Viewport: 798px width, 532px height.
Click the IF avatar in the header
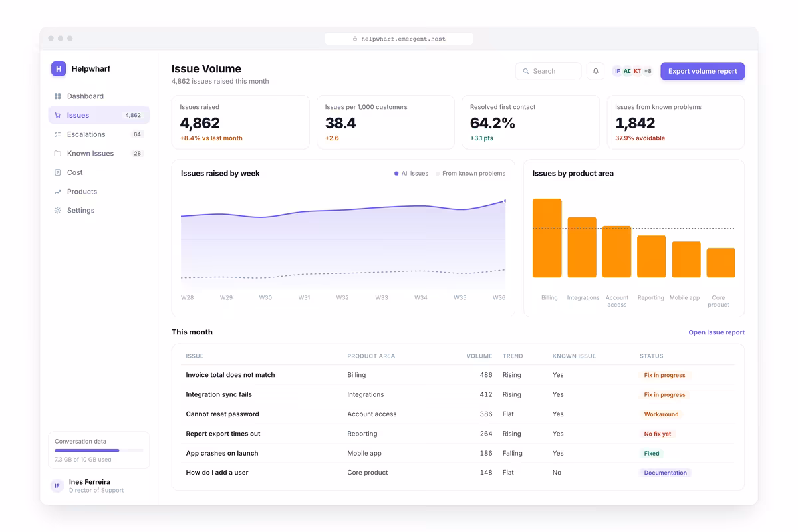(x=617, y=71)
